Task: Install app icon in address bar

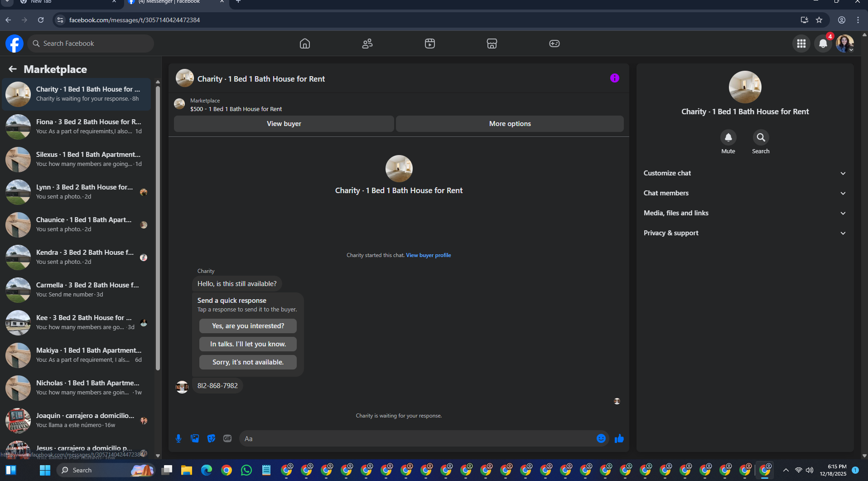Action: coord(805,20)
